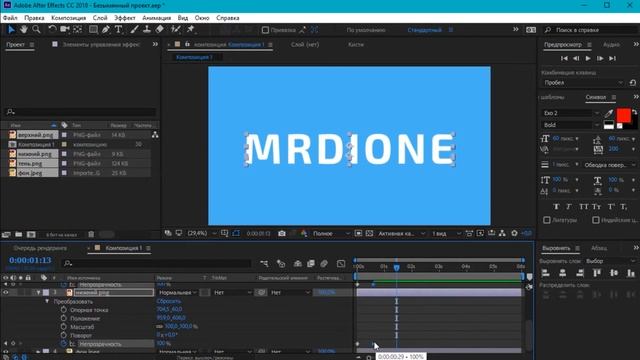Viewport: 640px width, 360px height.
Task: Click the graph editor icon in timeline
Action: (x=341, y=264)
